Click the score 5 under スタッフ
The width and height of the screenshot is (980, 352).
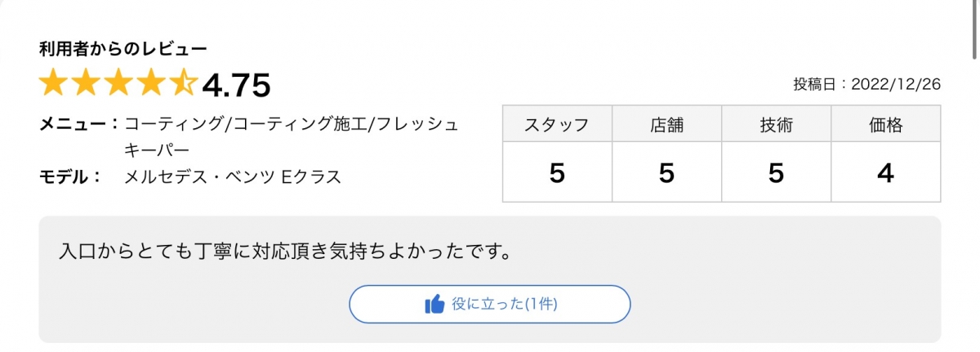point(557,172)
